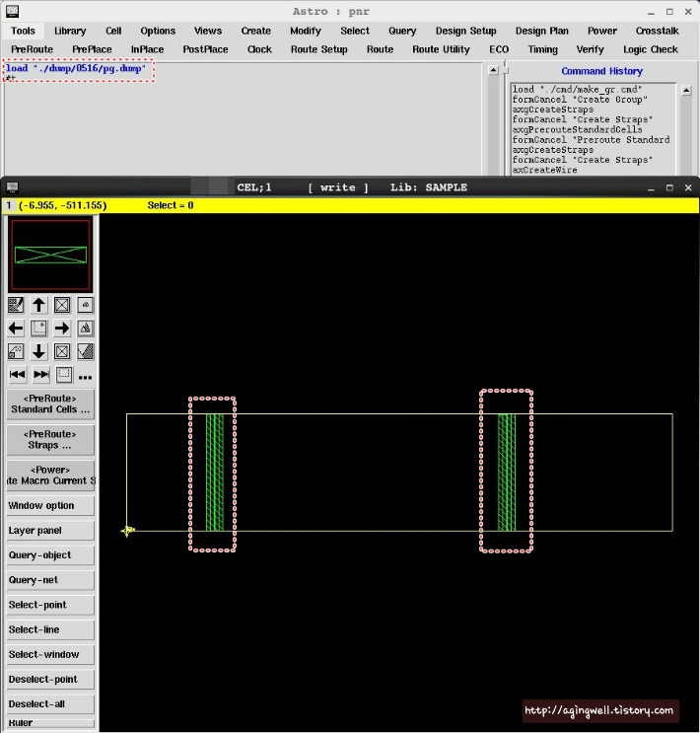Viewport: 700px width, 733px height.
Task: Click the hatched diagonal fill icon
Action: (x=85, y=351)
